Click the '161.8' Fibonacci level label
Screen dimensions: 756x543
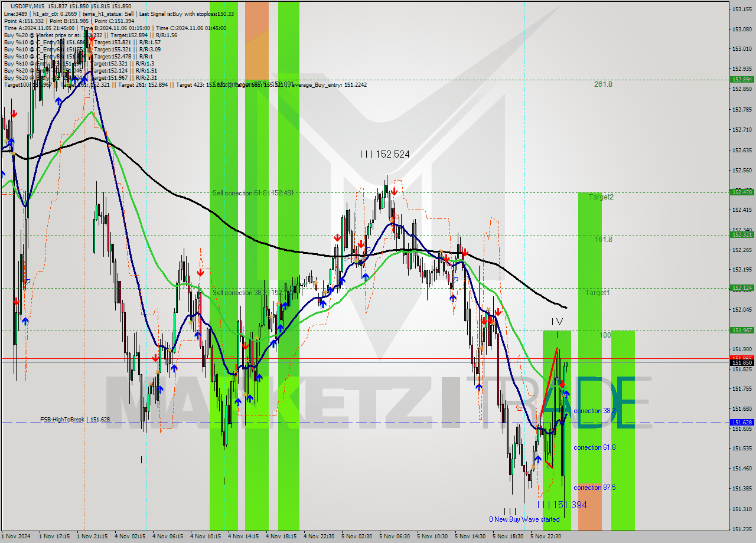point(603,240)
